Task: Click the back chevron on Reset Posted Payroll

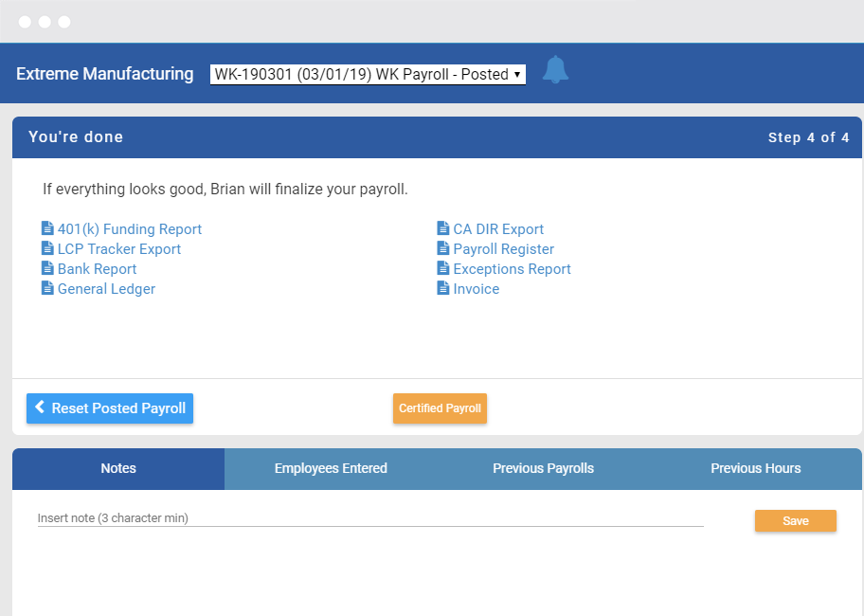Action: pyautogui.click(x=40, y=408)
